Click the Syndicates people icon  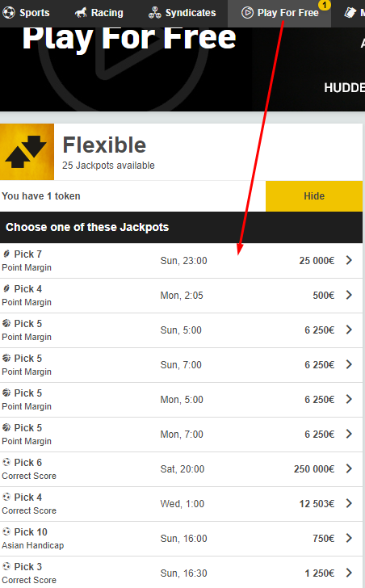point(155,13)
